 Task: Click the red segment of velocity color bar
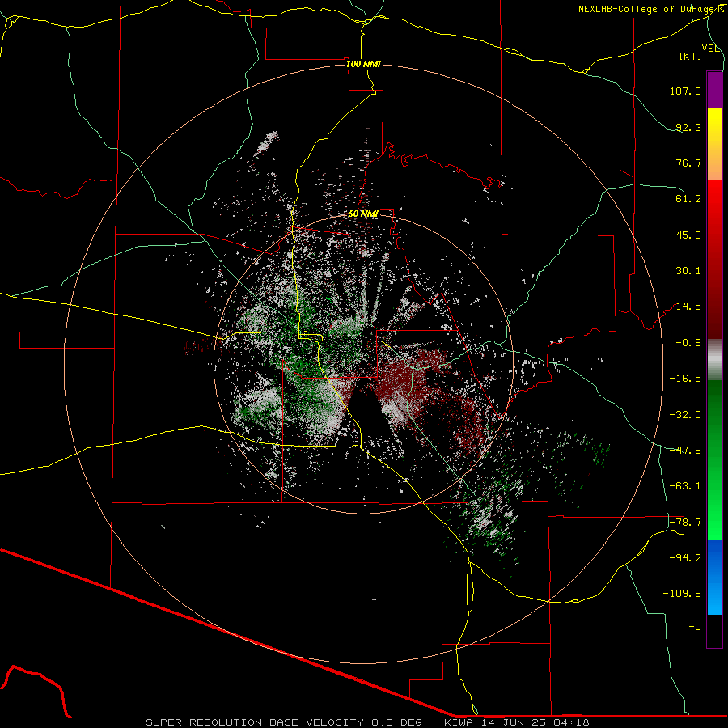(714, 259)
